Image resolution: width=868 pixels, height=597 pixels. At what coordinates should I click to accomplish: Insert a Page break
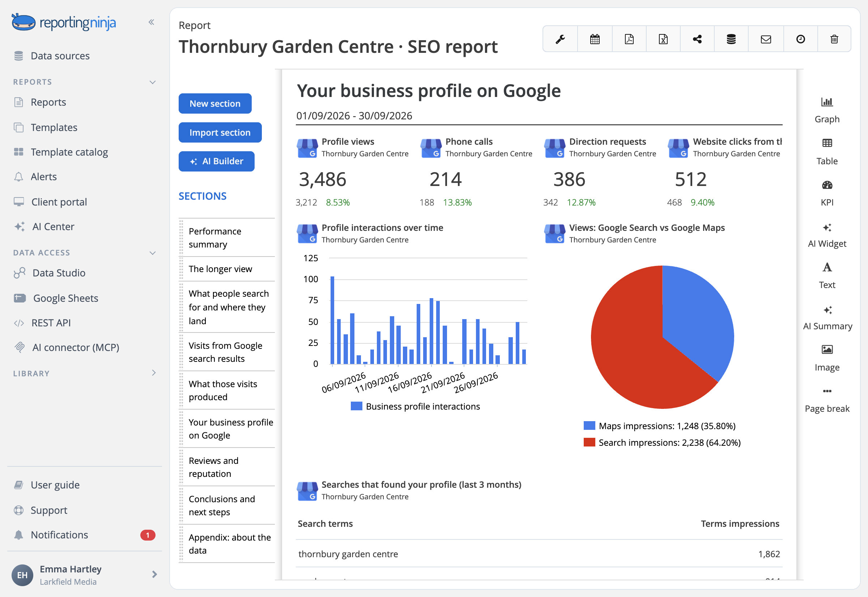[x=827, y=400]
